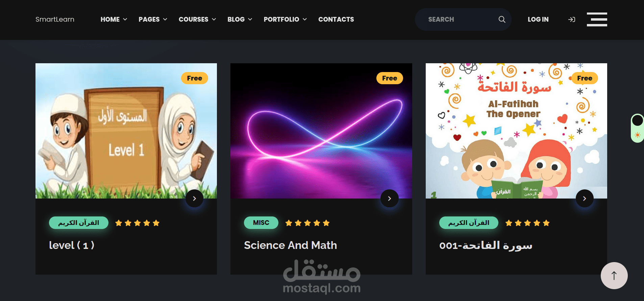This screenshot has height=301, width=644.
Task: Click the MISC category tag
Action: (x=261, y=223)
